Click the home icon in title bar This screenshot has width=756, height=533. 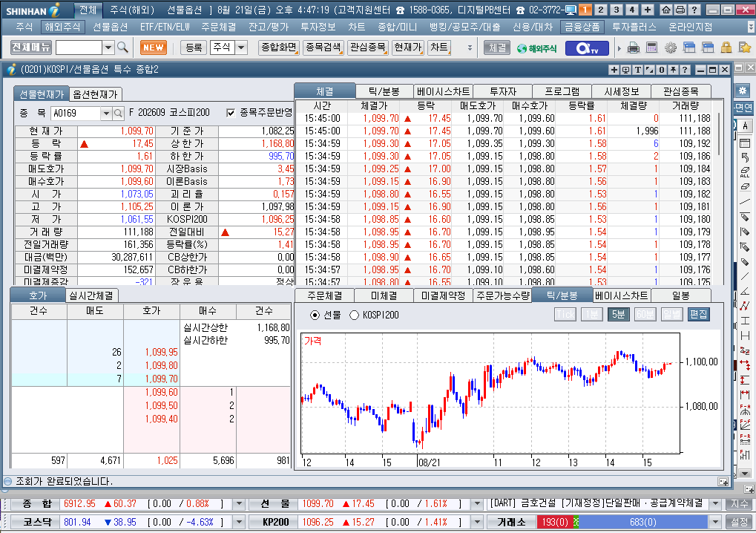[665, 10]
